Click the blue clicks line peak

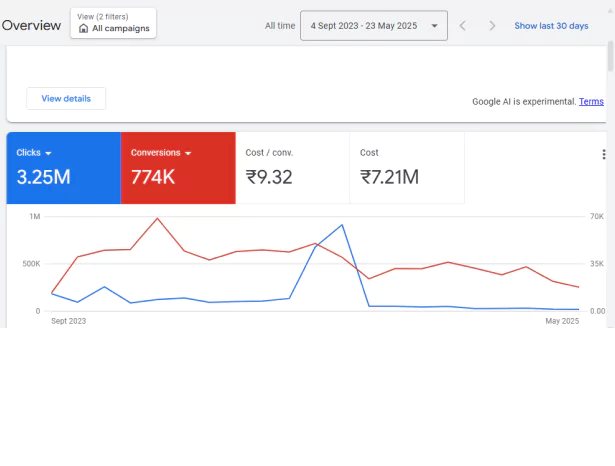click(x=342, y=225)
